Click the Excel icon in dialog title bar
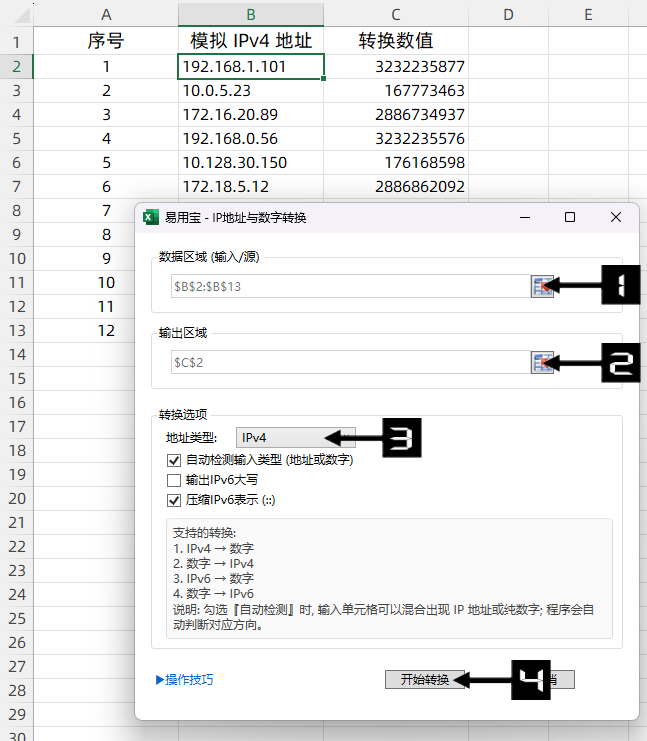This screenshot has height=741, width=647. (x=150, y=217)
